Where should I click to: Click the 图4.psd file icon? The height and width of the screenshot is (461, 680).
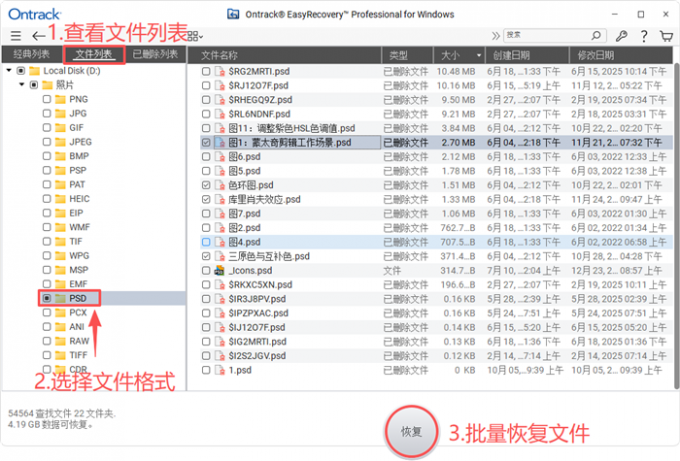click(220, 242)
